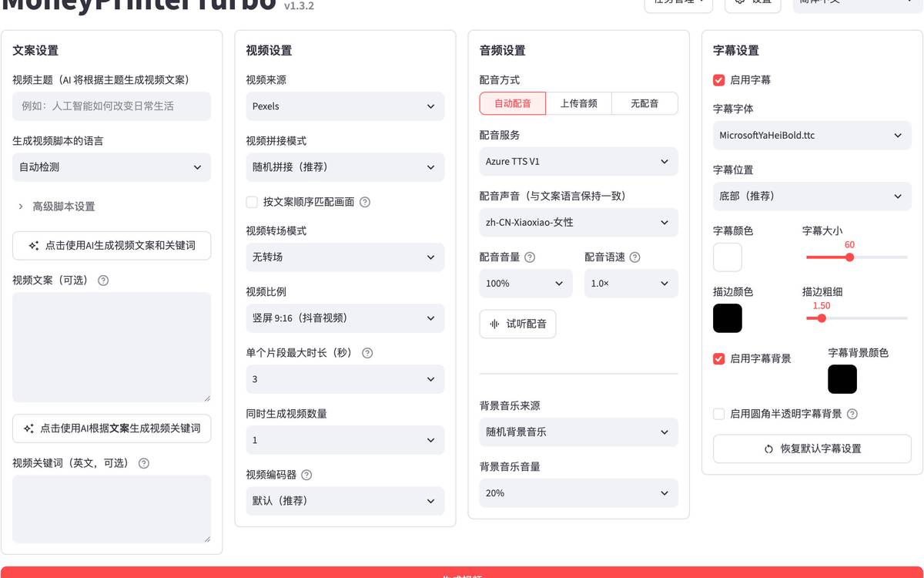Disable the 启用字幕 checkbox
The image size is (924, 578).
tap(719, 80)
